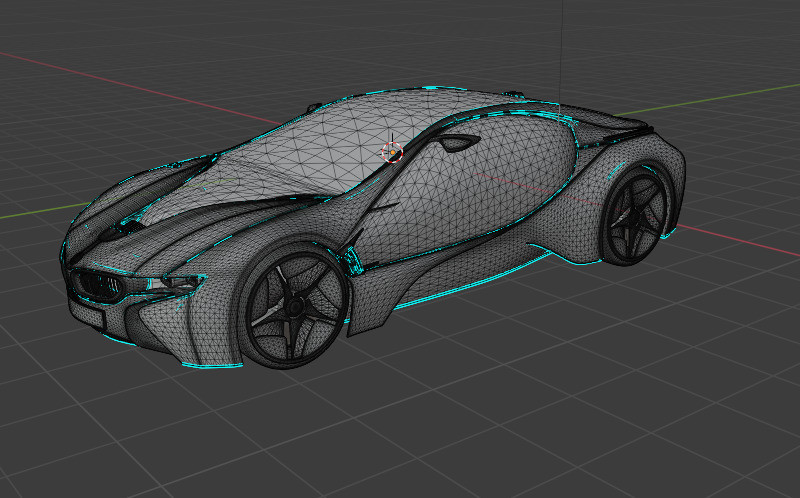Click the front kidney grille of the car
Viewport: 800px width, 498px height.
click(98, 285)
